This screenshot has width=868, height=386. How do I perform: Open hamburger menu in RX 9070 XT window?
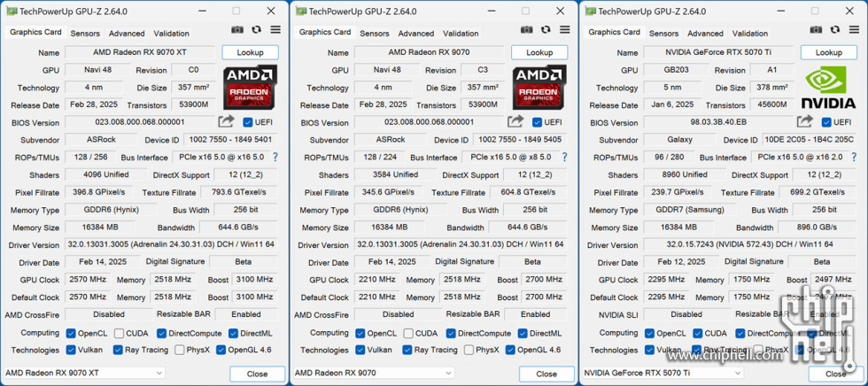(x=275, y=30)
